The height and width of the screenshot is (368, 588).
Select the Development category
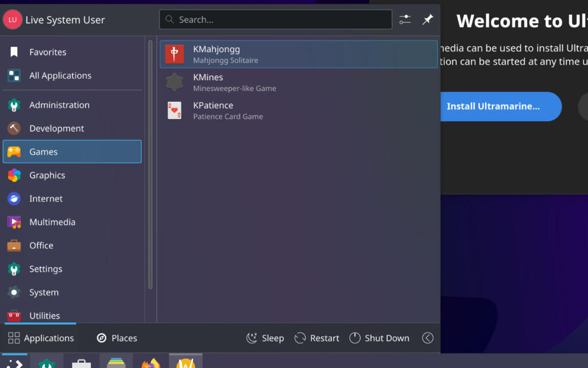(x=72, y=128)
